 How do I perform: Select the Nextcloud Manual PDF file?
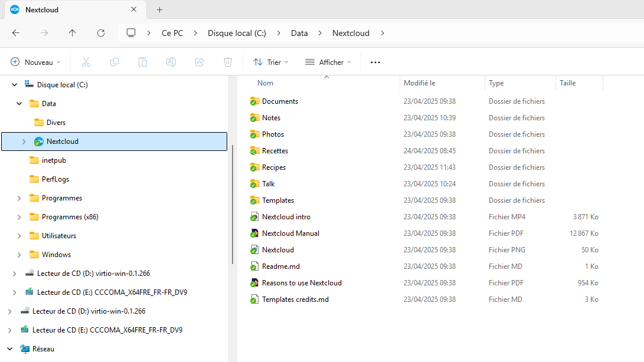290,233
